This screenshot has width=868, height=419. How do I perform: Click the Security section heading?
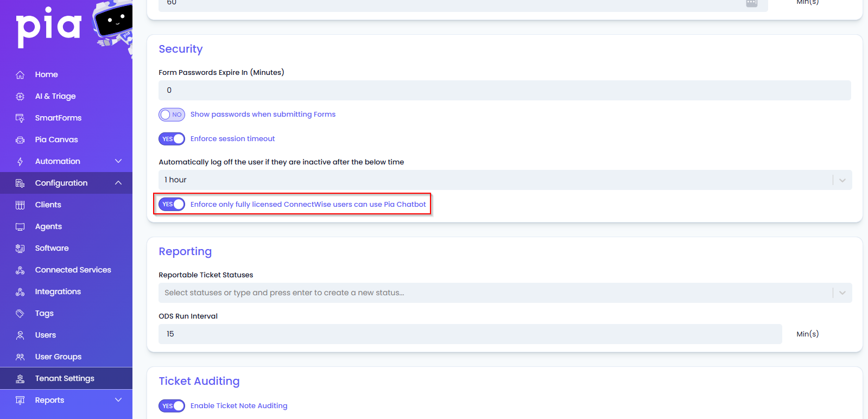click(x=181, y=49)
